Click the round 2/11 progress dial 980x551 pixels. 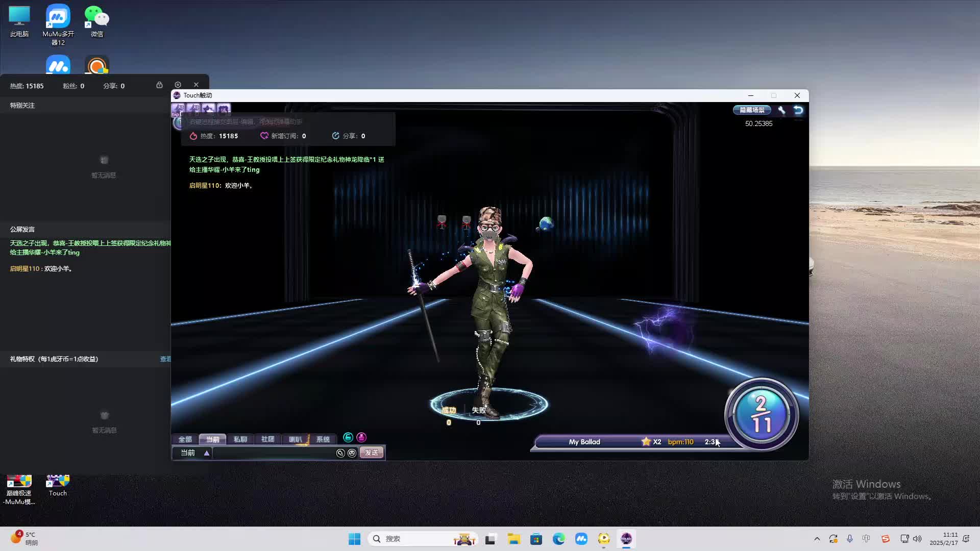761,414
